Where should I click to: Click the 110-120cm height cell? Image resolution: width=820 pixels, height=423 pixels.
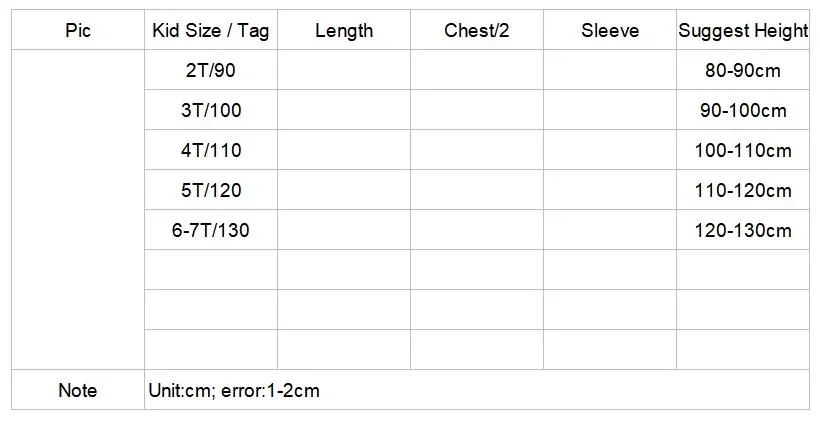[x=743, y=191]
